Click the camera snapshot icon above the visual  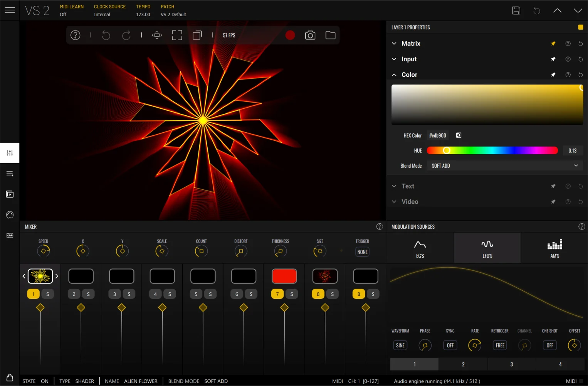click(310, 35)
